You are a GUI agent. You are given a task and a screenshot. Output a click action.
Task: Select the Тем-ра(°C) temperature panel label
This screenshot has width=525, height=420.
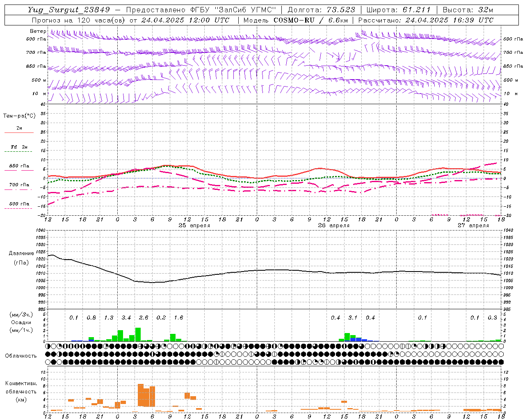[19, 116]
